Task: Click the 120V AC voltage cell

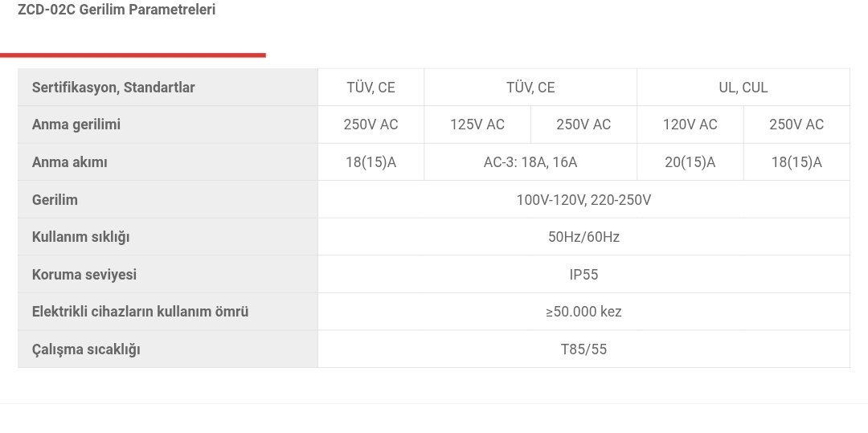Action: [x=690, y=125]
